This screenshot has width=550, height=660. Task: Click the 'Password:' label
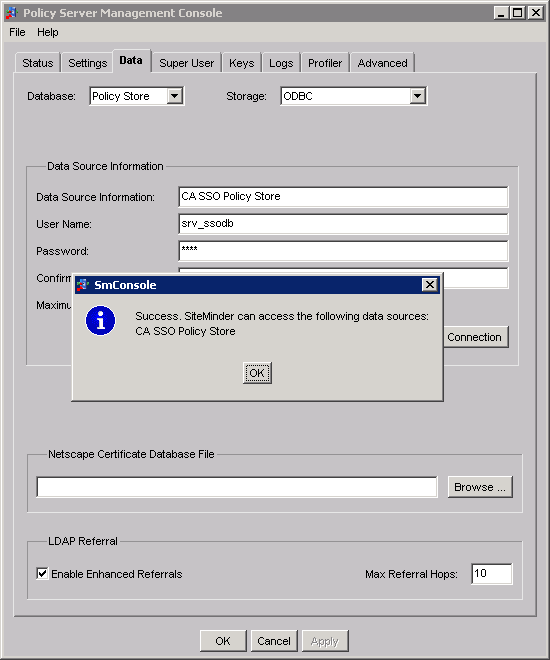coord(62,251)
